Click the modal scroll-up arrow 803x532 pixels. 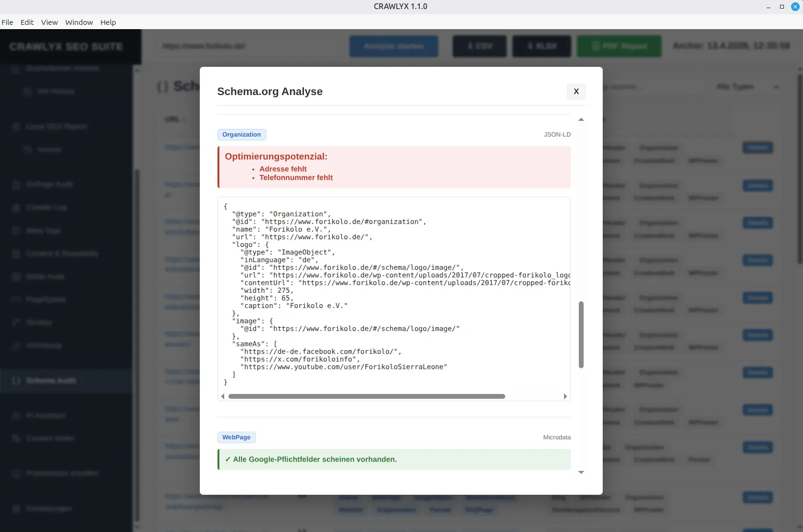click(581, 119)
